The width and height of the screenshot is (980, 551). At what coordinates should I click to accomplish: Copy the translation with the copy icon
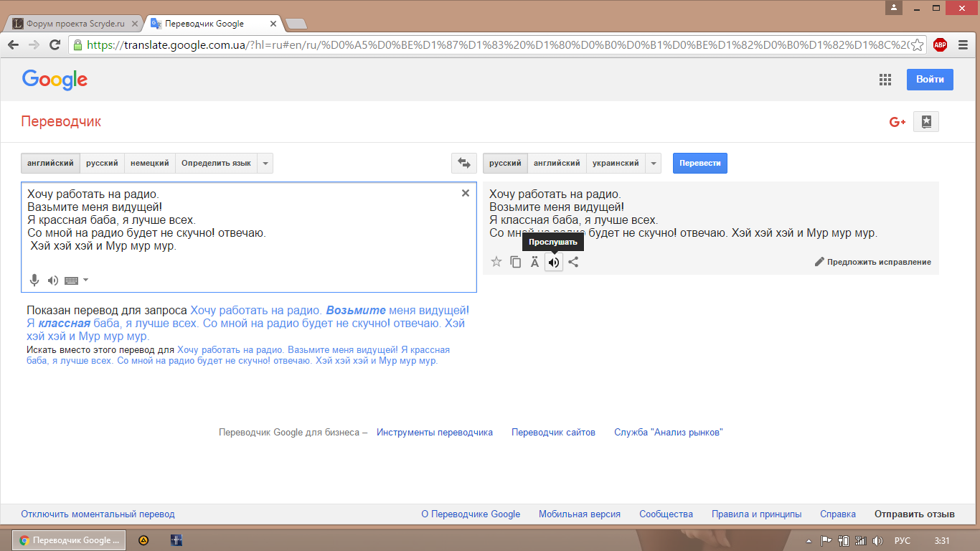point(515,263)
